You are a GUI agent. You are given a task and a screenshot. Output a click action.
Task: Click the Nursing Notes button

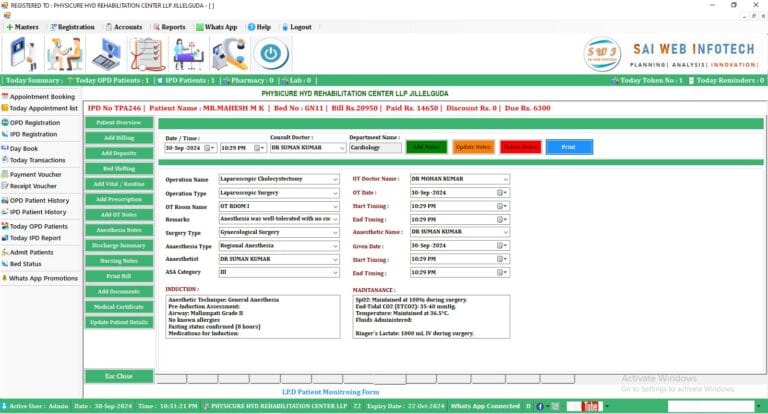(x=119, y=261)
